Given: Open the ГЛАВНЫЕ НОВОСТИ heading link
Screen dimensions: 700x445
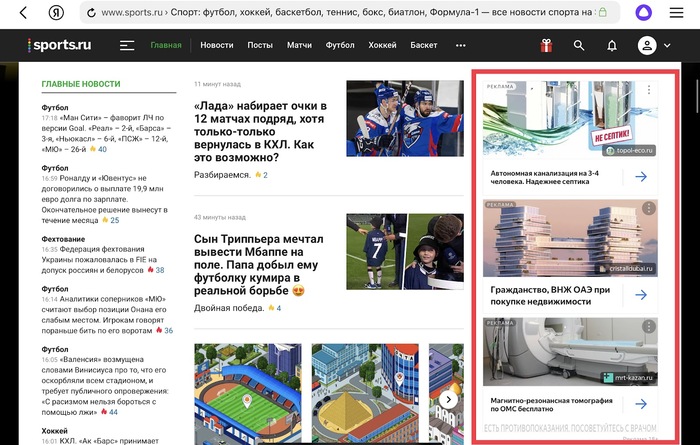Looking at the screenshot, I should tap(81, 84).
